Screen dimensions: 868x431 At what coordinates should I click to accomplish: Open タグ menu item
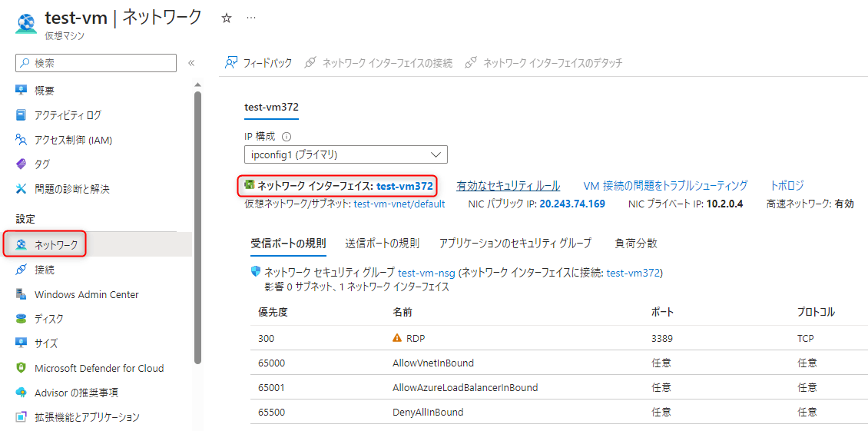(42, 164)
